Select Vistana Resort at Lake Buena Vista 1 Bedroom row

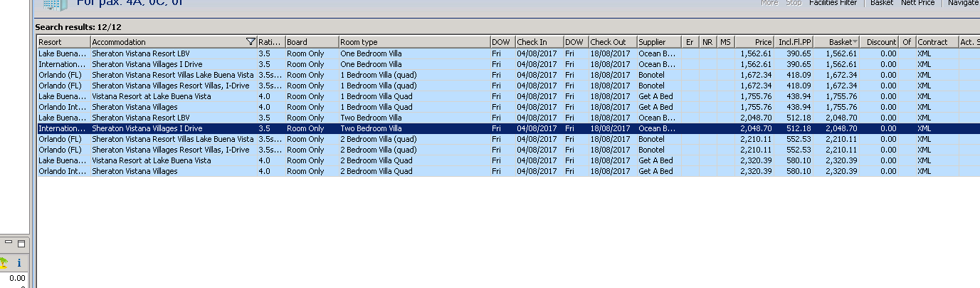pos(508,96)
